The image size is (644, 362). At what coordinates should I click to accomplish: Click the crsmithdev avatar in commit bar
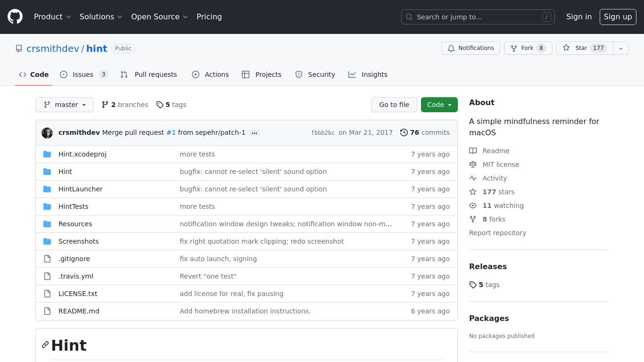point(47,133)
